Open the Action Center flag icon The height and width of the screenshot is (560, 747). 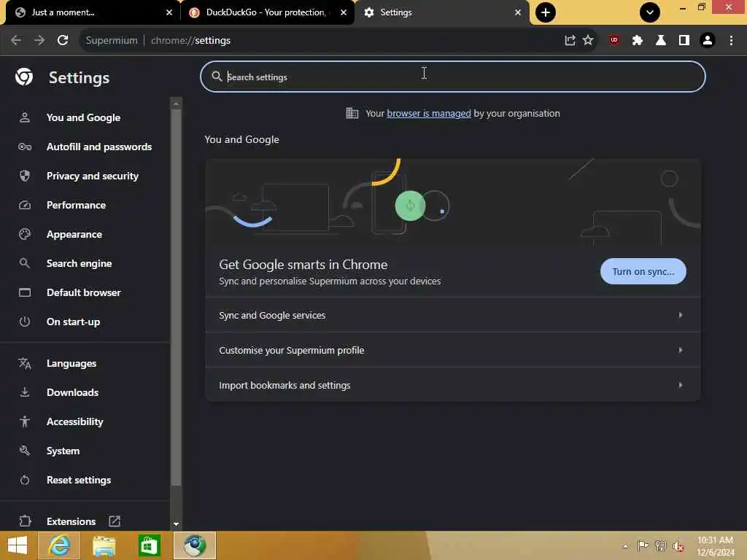point(643,545)
